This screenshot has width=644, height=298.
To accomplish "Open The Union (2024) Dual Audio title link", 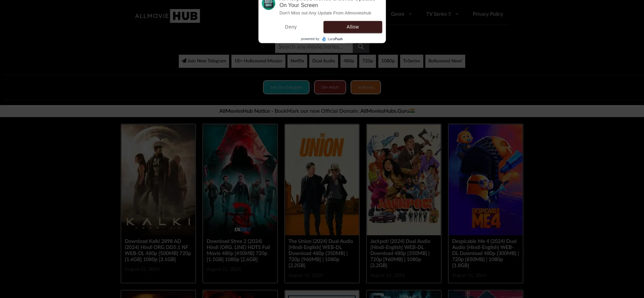I will pyautogui.click(x=321, y=253).
